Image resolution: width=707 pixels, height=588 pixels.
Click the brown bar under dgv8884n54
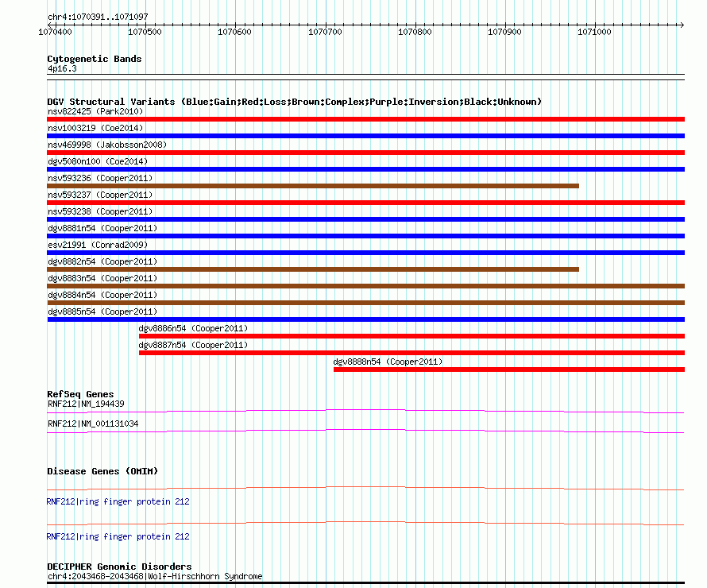pos(365,303)
